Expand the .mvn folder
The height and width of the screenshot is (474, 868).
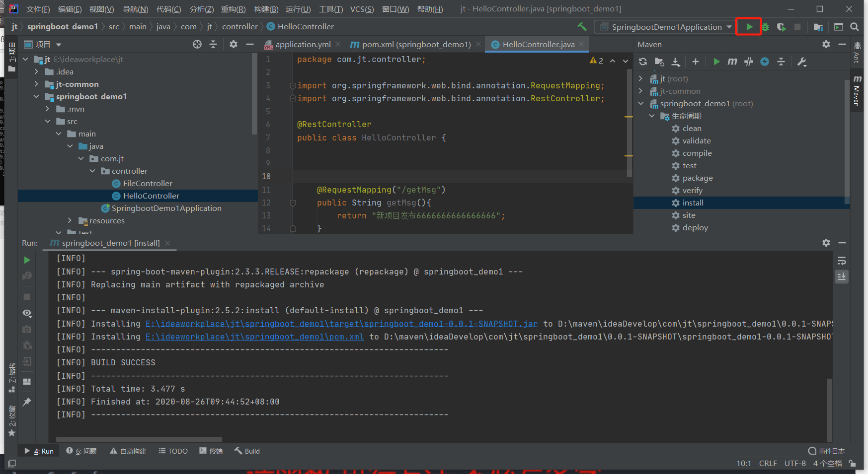click(48, 109)
